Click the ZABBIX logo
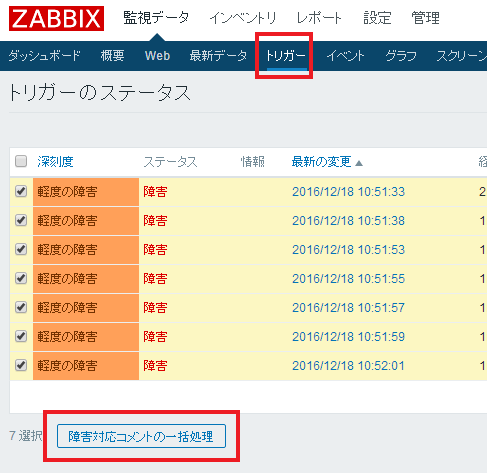 (x=56, y=19)
